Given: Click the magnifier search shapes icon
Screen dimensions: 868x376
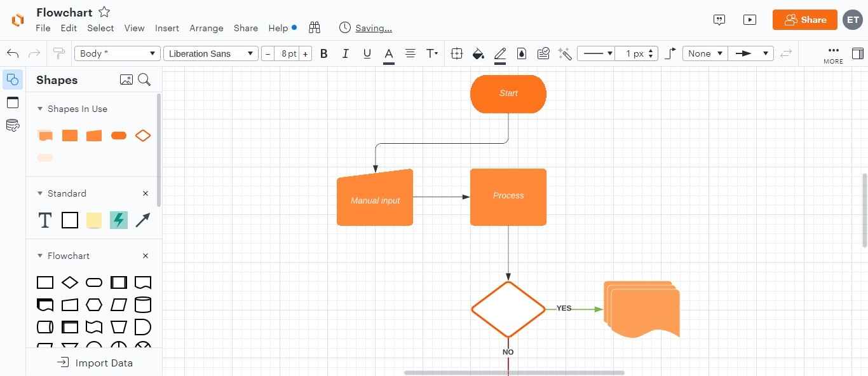Looking at the screenshot, I should (144, 80).
